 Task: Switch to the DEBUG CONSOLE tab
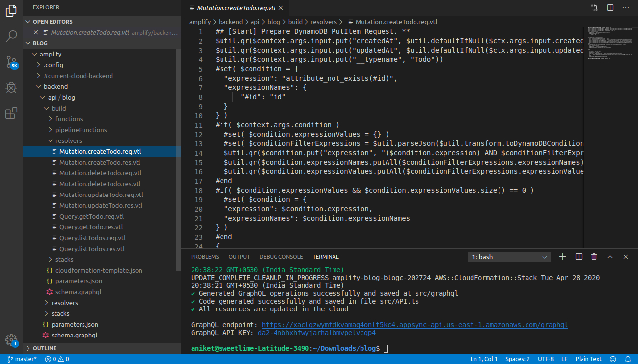click(x=281, y=257)
